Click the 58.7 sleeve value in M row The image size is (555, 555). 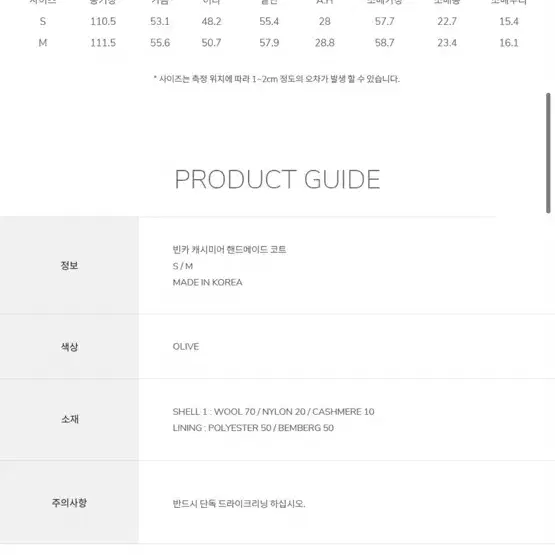coord(384,43)
